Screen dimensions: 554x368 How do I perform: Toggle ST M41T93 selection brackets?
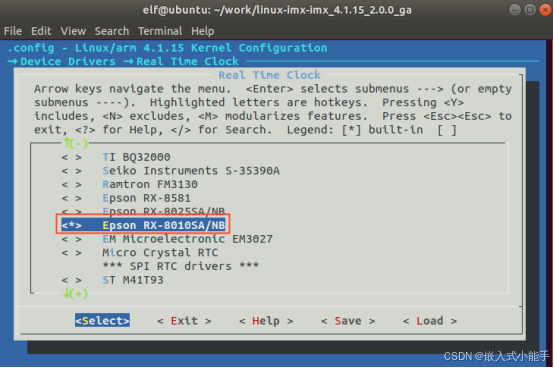[71, 280]
